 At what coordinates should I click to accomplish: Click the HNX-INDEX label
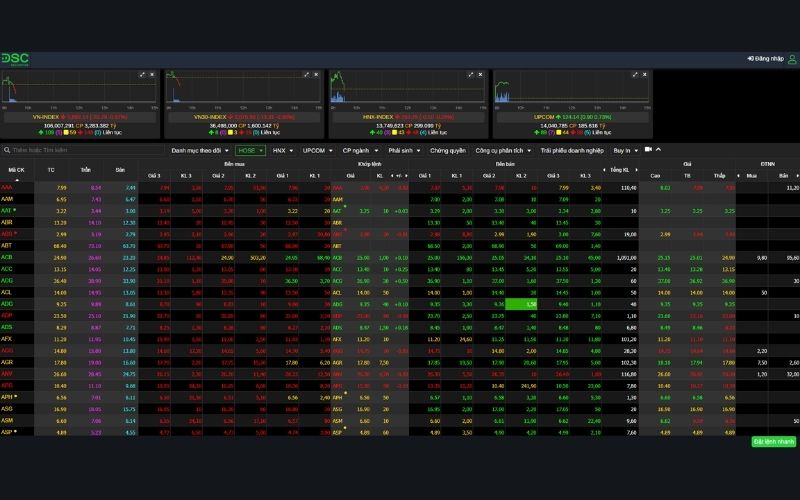click(x=378, y=117)
